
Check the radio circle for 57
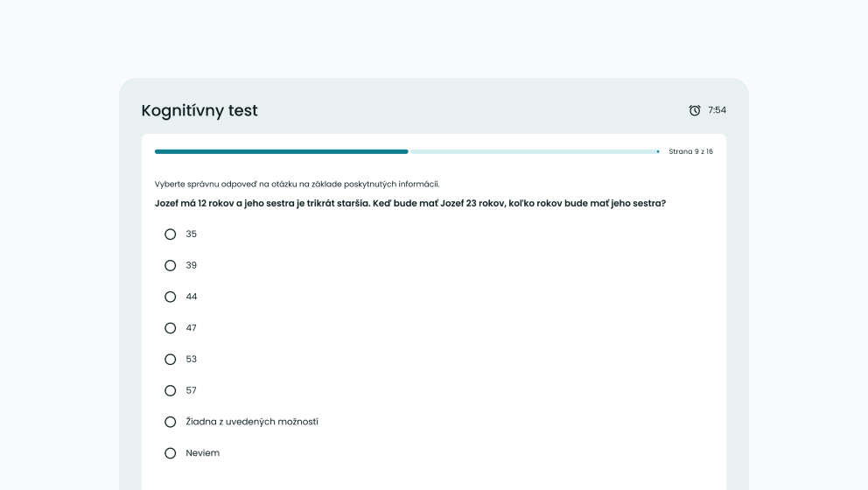[171, 390]
